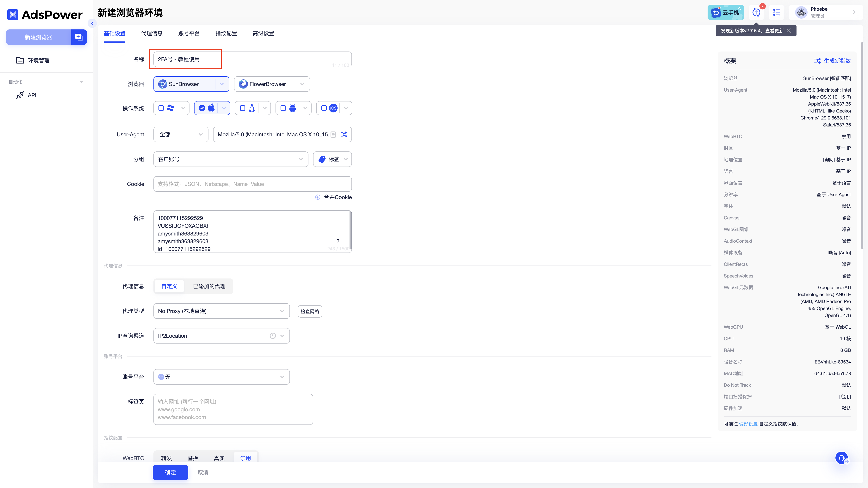The height and width of the screenshot is (488, 868).
Task: Check the iOS operating system box
Action: [324, 108]
